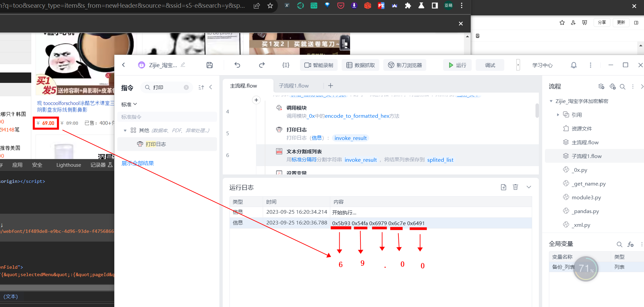
Task: Open Lighthouse tab in DevTools
Action: [x=69, y=165]
